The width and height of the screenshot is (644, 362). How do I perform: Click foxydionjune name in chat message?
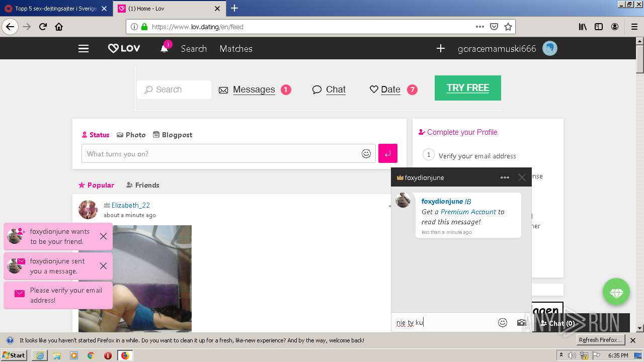point(442,201)
